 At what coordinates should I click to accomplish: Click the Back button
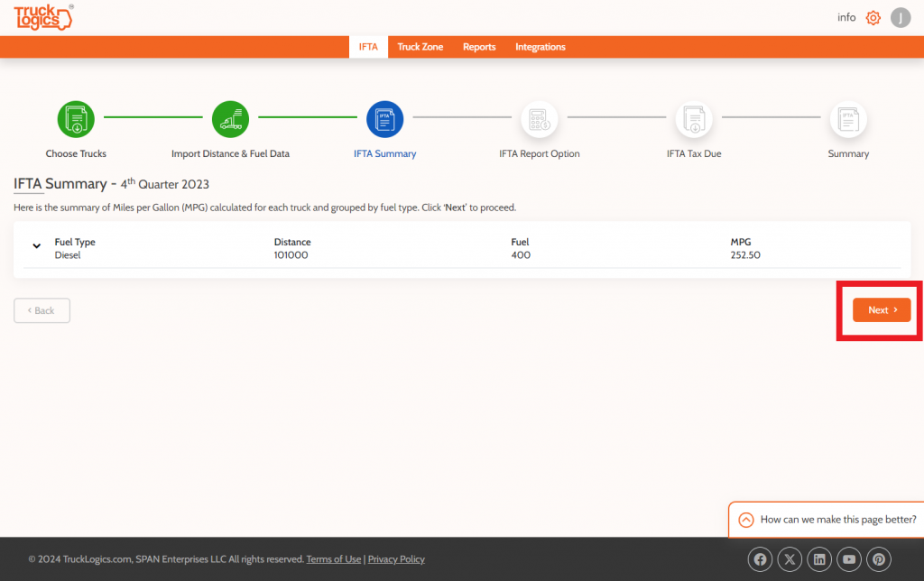pyautogui.click(x=42, y=310)
